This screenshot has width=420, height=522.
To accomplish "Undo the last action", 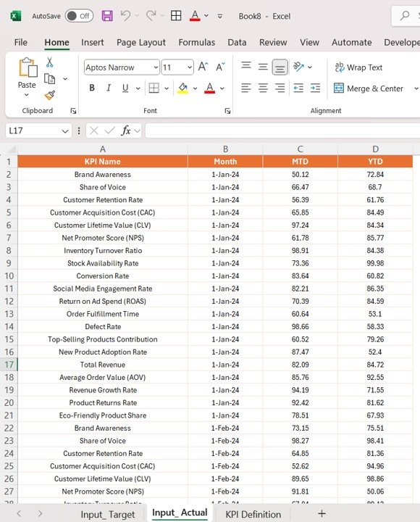I will click(125, 16).
